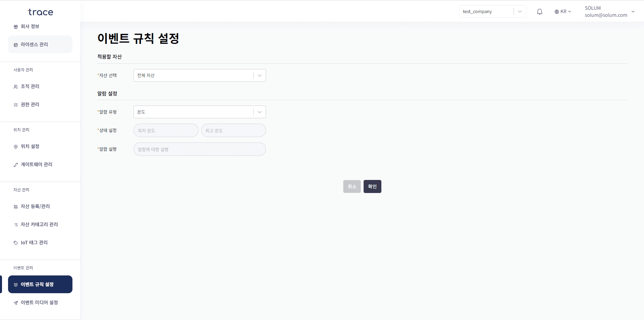This screenshot has width=644, height=320.
Task: Select the 라이센스 관리 sidebar icon
Action: pyautogui.click(x=16, y=44)
